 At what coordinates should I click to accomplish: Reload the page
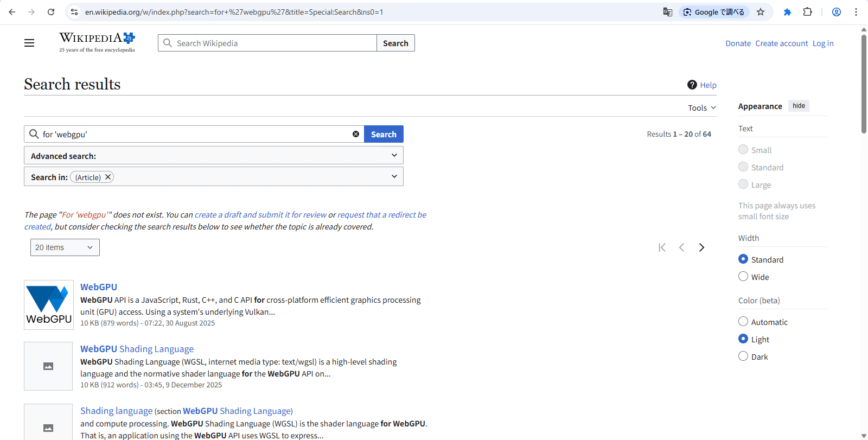51,12
